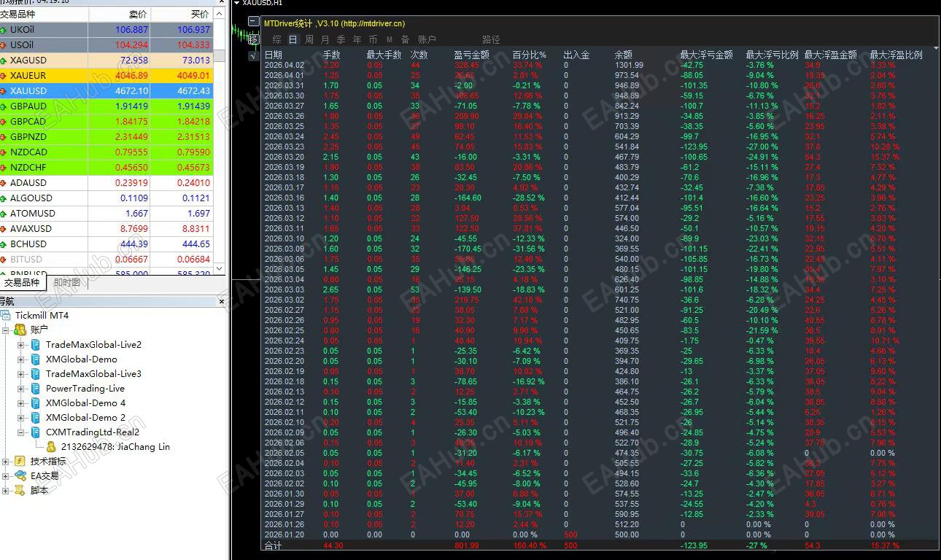Click the CXMTradingLtd-Real2 server icon

(35, 432)
